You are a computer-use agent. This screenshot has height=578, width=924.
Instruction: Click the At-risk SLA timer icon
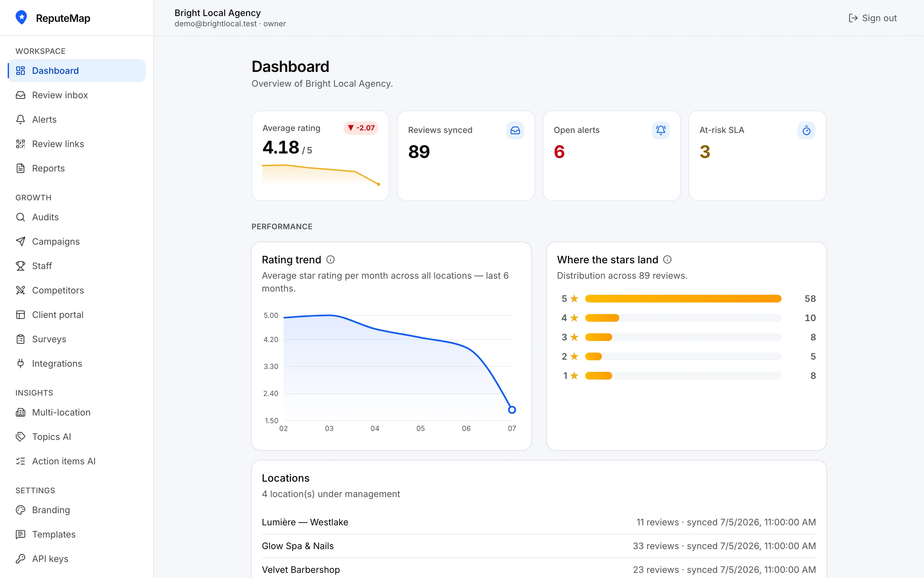[x=806, y=130]
